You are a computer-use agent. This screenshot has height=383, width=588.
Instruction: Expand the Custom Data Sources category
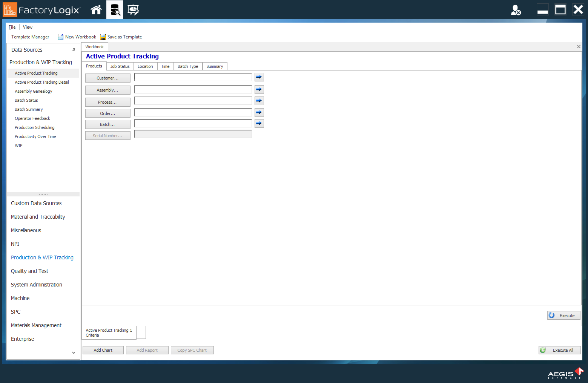pos(36,203)
